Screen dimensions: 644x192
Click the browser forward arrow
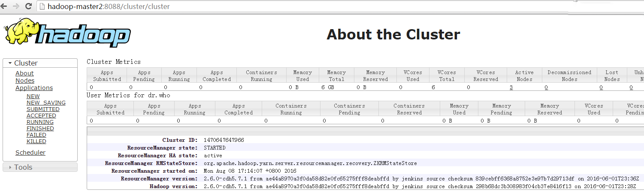[x=16, y=6]
